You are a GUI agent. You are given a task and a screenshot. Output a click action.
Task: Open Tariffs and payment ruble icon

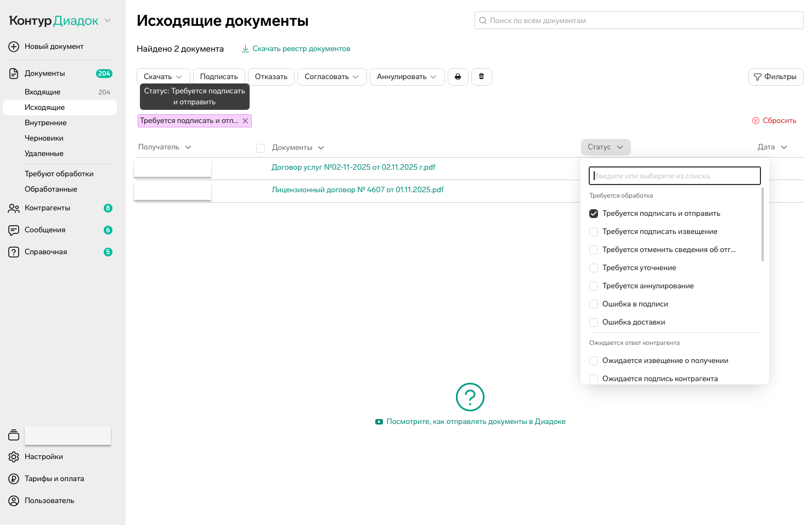(x=14, y=479)
